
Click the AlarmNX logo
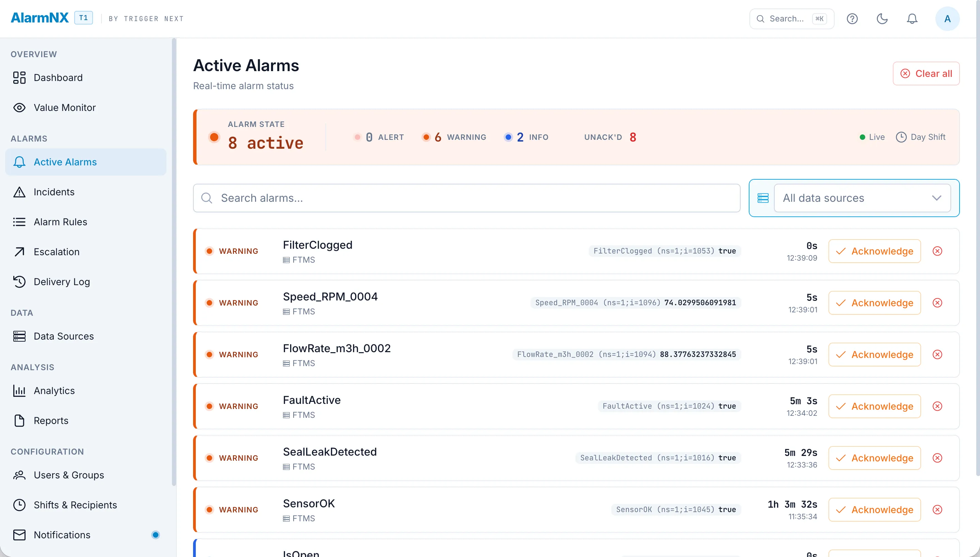pyautogui.click(x=39, y=18)
